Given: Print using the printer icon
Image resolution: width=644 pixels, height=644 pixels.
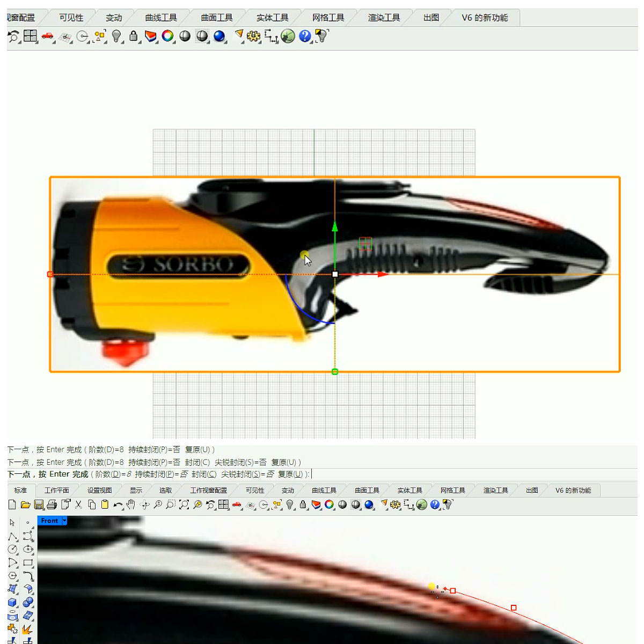Looking at the screenshot, I should point(52,504).
